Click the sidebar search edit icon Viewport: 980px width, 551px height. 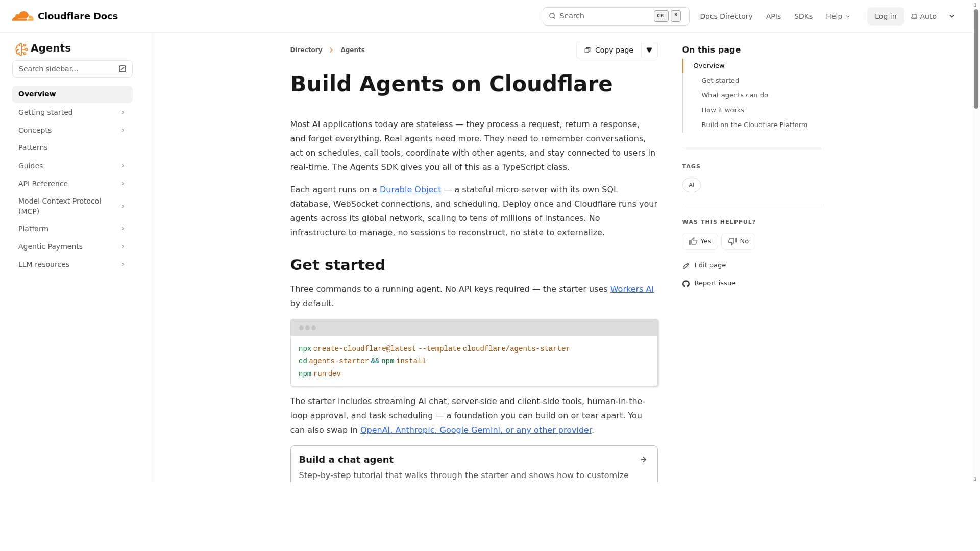click(122, 69)
